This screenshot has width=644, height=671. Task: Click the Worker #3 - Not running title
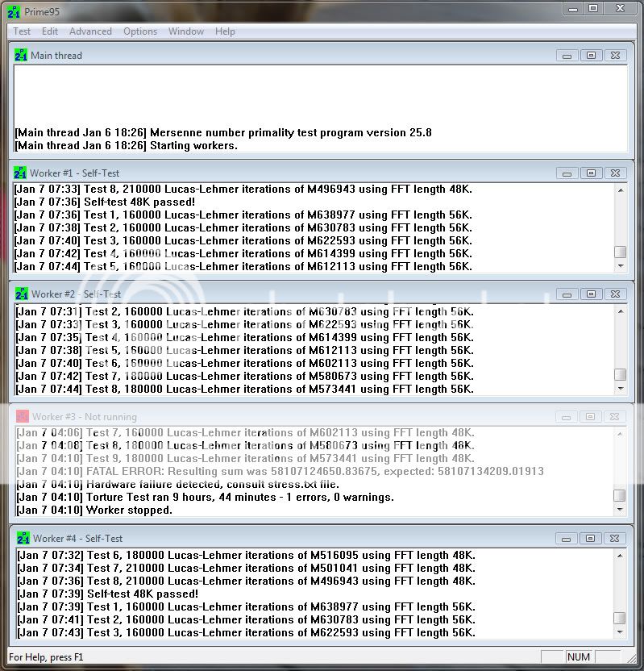coord(85,417)
